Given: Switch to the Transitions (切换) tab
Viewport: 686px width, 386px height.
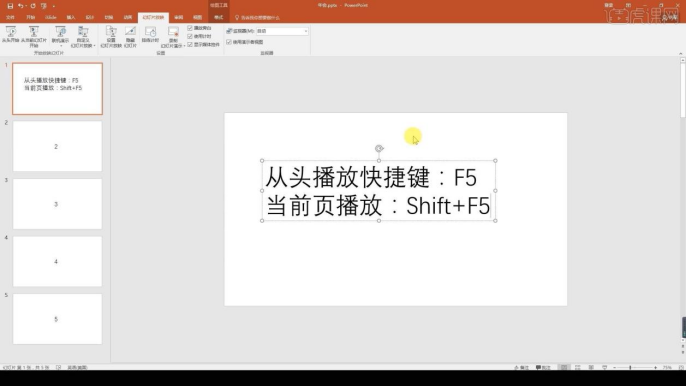Looking at the screenshot, I should pyautogui.click(x=108, y=18).
